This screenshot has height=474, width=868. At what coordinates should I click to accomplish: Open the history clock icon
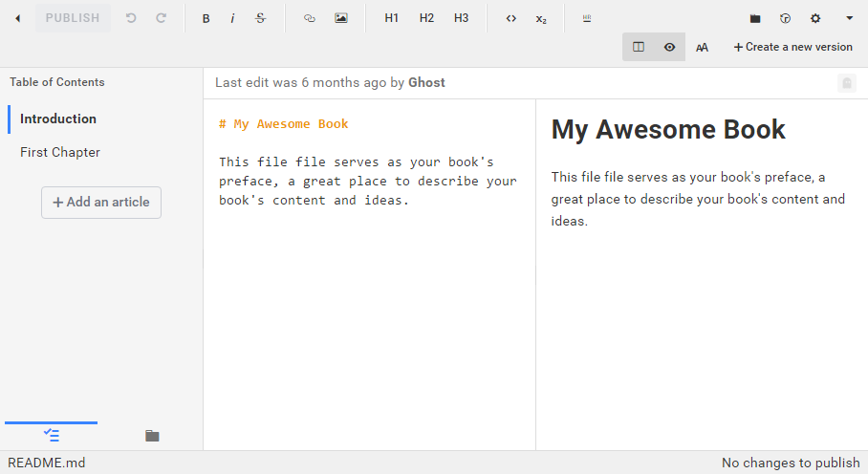785,18
